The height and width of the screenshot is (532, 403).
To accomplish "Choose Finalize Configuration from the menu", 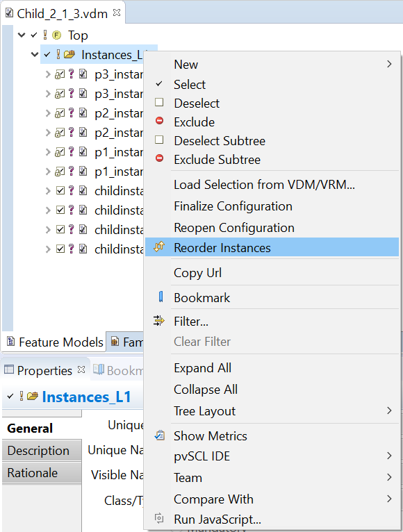I will (272, 206).
